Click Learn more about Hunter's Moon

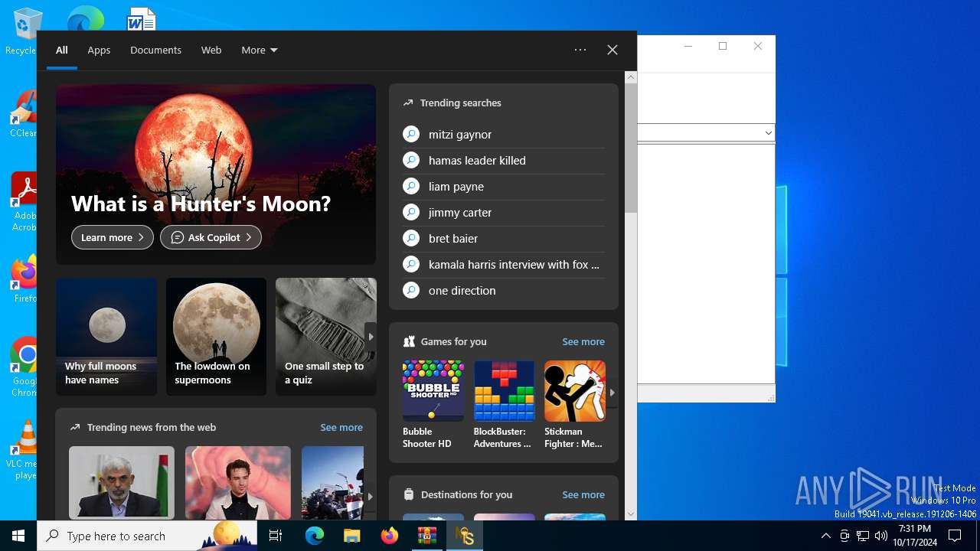(x=113, y=237)
